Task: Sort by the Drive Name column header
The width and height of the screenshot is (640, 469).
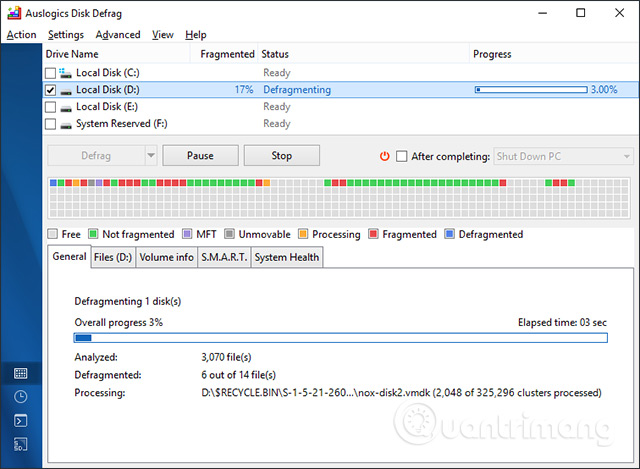Action: (116, 54)
